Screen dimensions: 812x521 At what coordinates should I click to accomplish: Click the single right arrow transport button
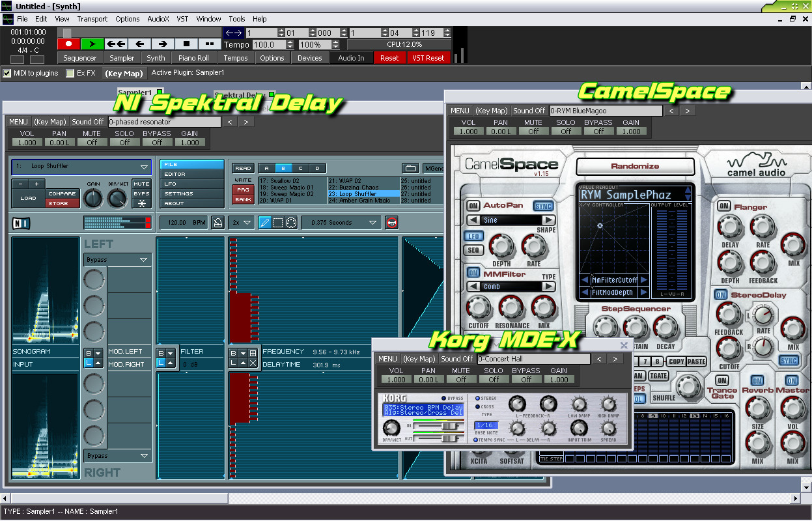point(163,44)
